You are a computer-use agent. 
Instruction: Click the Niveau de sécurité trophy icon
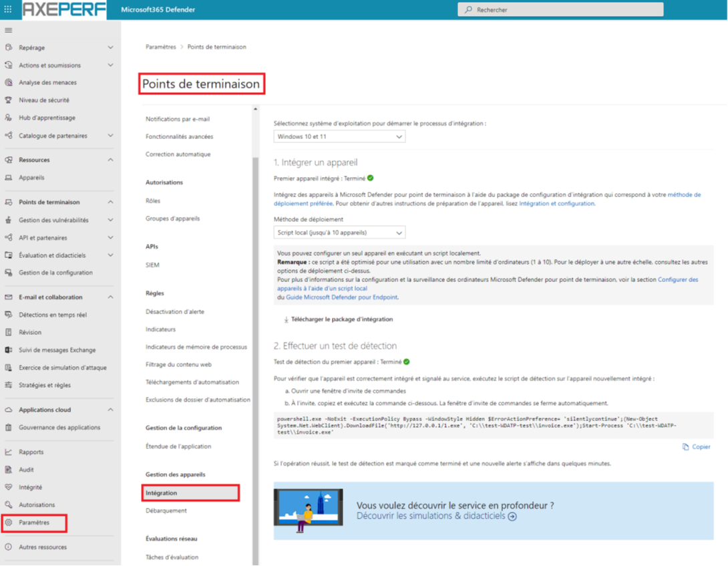9,100
